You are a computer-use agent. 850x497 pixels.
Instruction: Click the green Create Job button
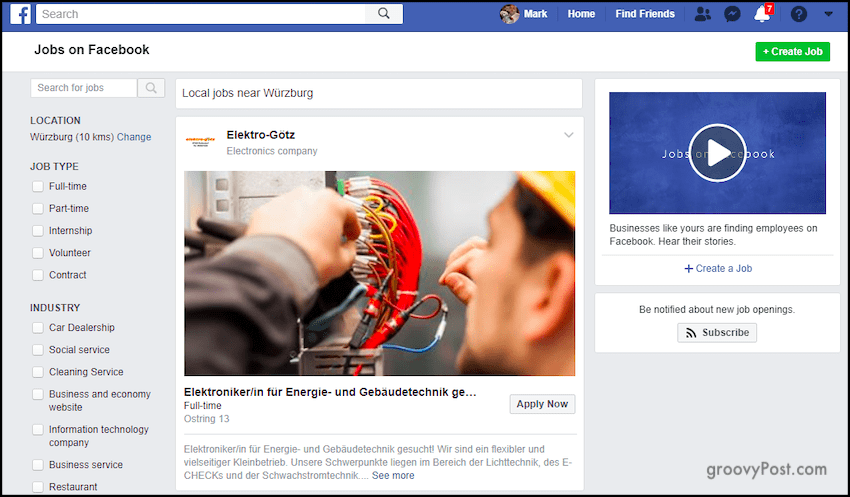pos(793,51)
